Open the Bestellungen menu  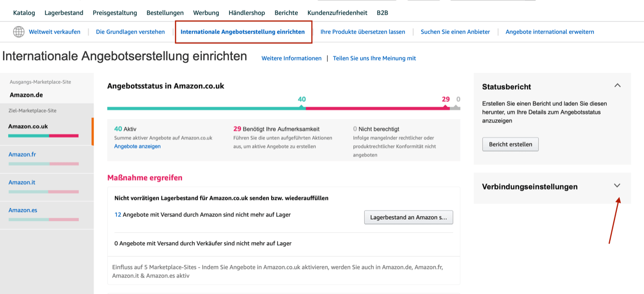tap(165, 13)
